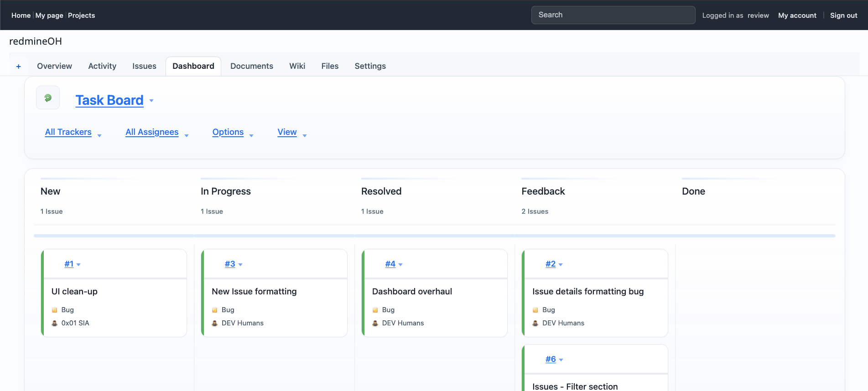Open the Documents tab
The image size is (868, 391).
pos(252,66)
